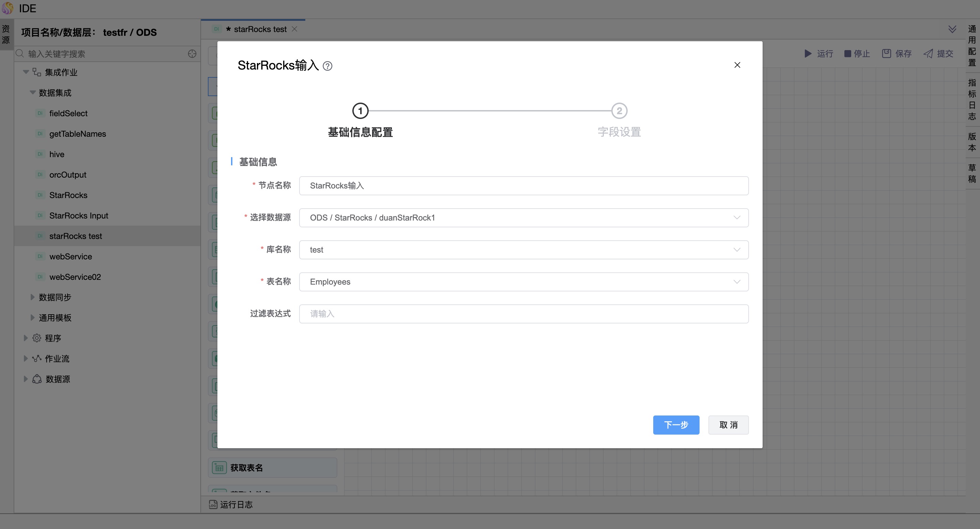The height and width of the screenshot is (529, 980).
Task: Click the 获取表名 table component icon
Action: (219, 468)
